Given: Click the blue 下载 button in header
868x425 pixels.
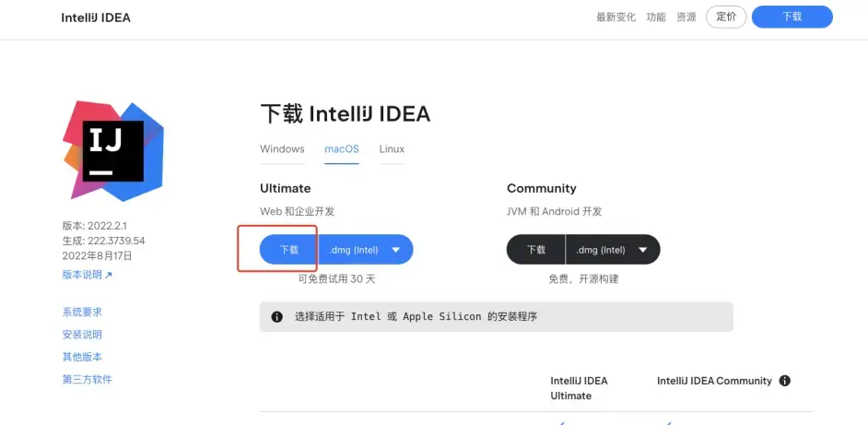Looking at the screenshot, I should pyautogui.click(x=792, y=17).
